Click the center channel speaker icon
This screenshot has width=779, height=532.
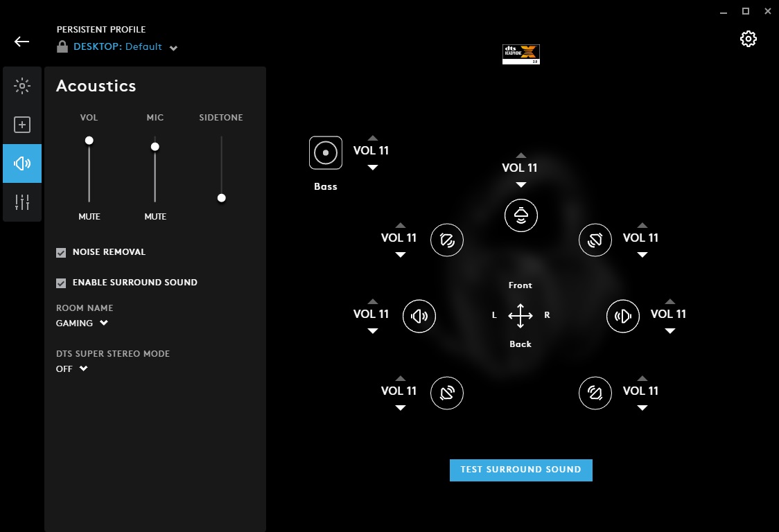520,215
